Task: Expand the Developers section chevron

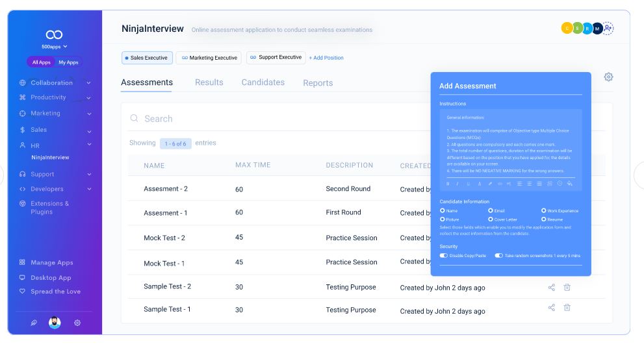Action: point(89,189)
